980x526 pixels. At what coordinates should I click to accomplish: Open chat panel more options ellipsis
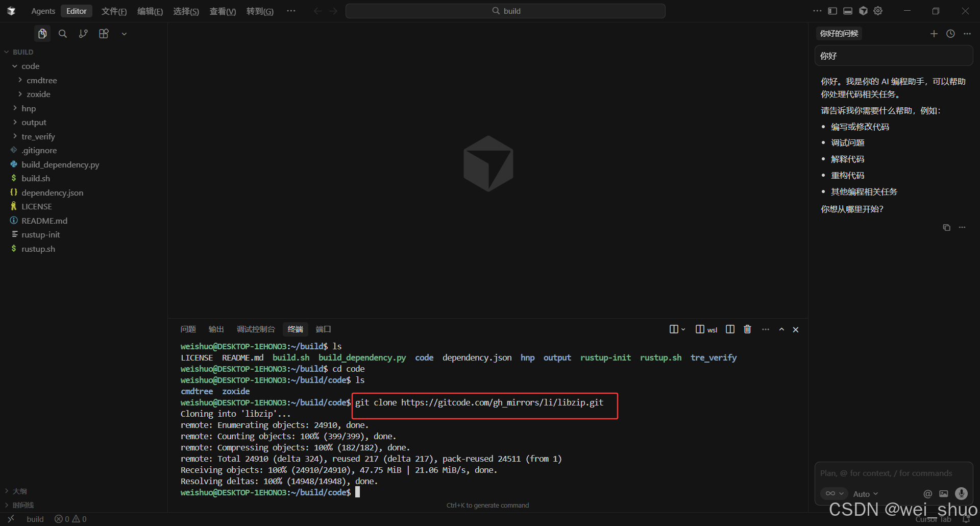click(967, 34)
